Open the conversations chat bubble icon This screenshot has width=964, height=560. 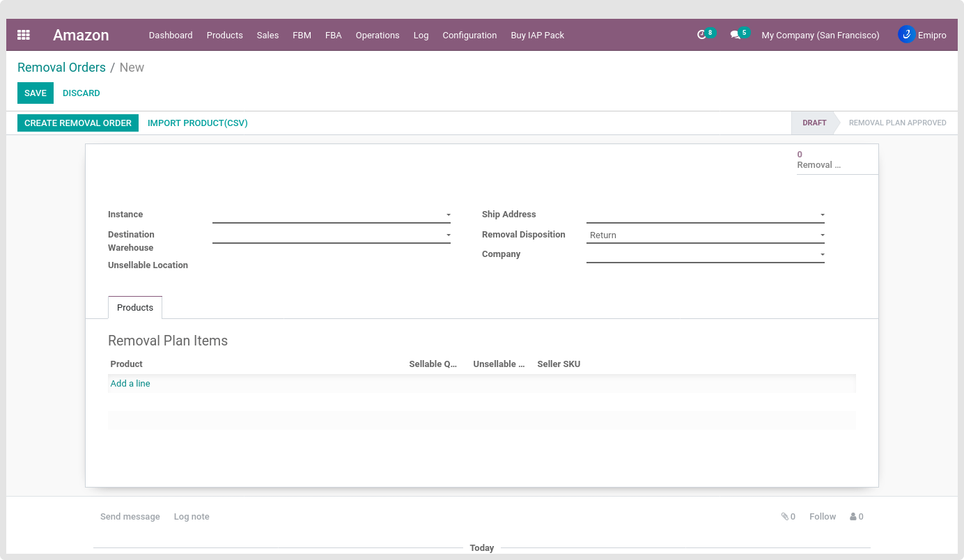point(735,35)
